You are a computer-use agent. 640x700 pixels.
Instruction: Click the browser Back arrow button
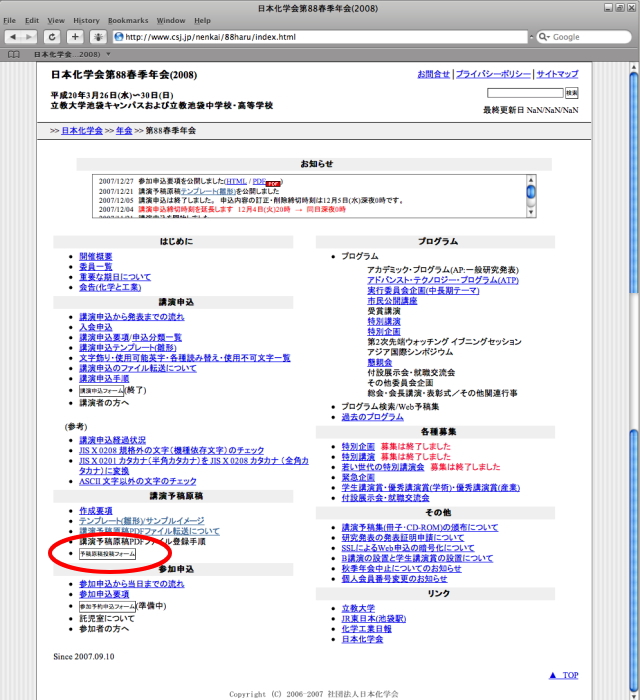coord(14,37)
